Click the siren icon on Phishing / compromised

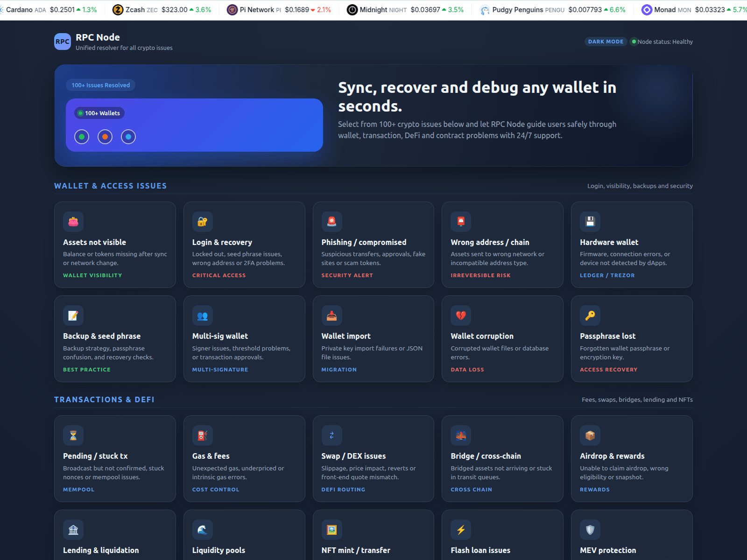click(331, 222)
